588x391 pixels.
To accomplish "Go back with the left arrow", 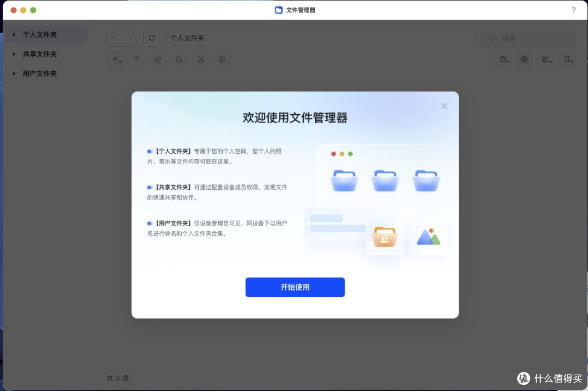I will pos(115,38).
